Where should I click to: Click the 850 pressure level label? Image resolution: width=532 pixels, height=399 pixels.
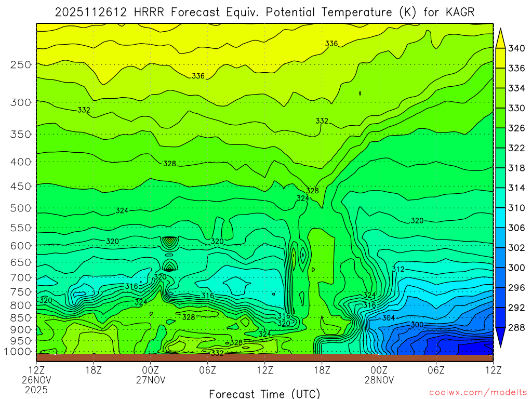coord(21,318)
